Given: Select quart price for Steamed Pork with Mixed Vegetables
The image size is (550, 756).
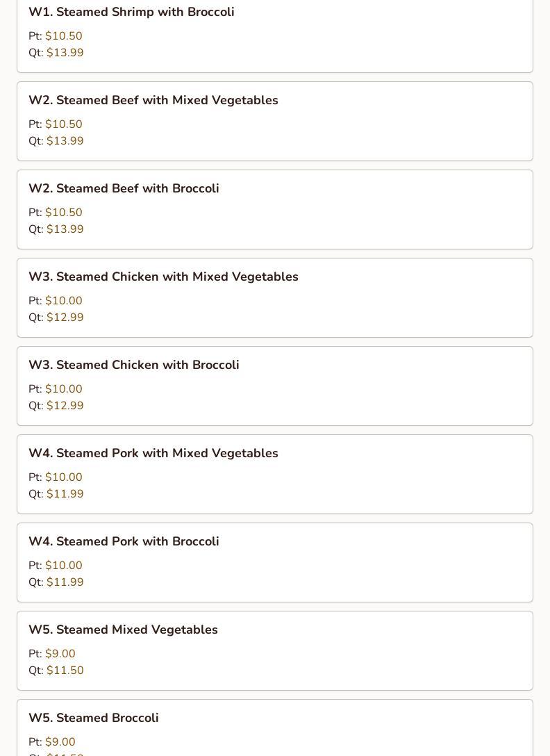Looking at the screenshot, I should 65,494.
